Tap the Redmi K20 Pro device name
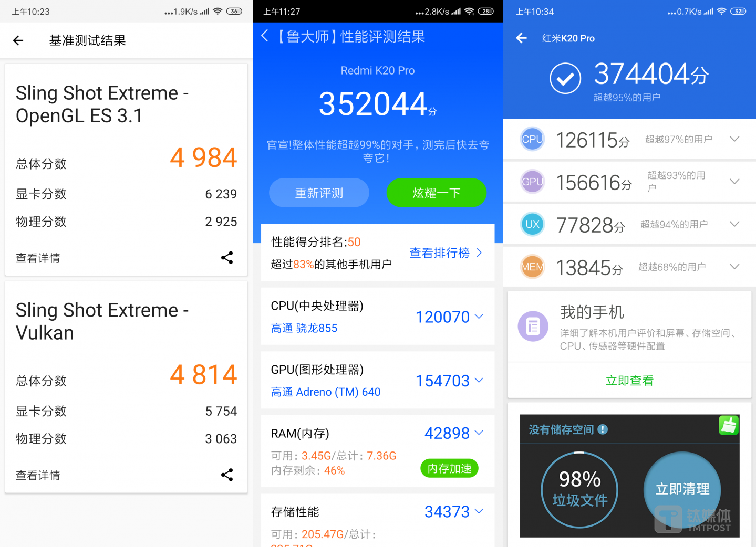 [378, 70]
